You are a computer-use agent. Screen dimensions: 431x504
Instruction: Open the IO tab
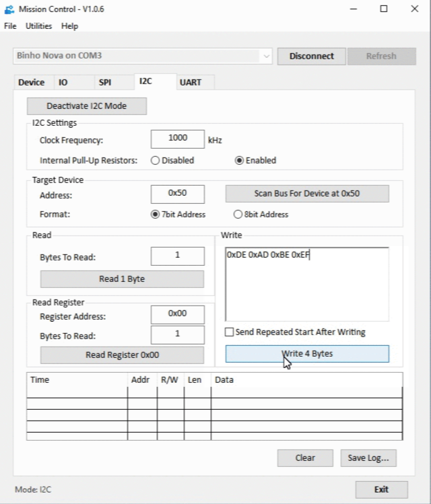click(x=63, y=83)
